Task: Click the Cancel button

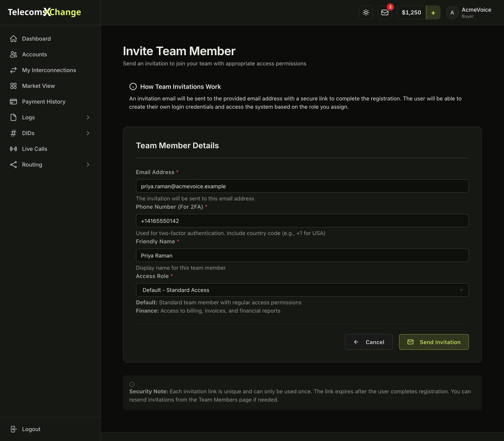Action: pyautogui.click(x=369, y=342)
